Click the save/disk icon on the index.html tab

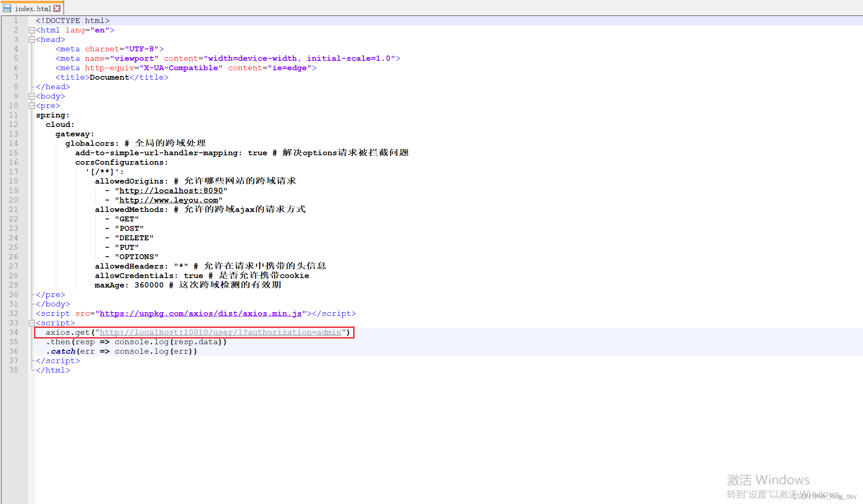[x=7, y=8]
